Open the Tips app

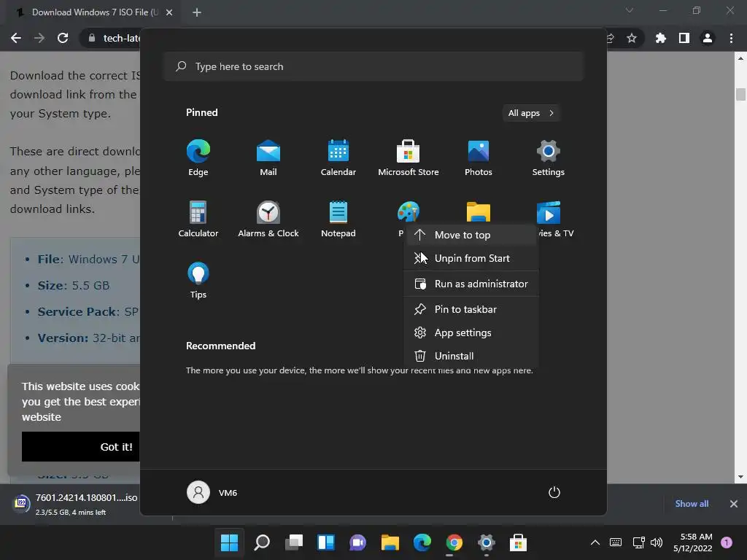pos(198,281)
